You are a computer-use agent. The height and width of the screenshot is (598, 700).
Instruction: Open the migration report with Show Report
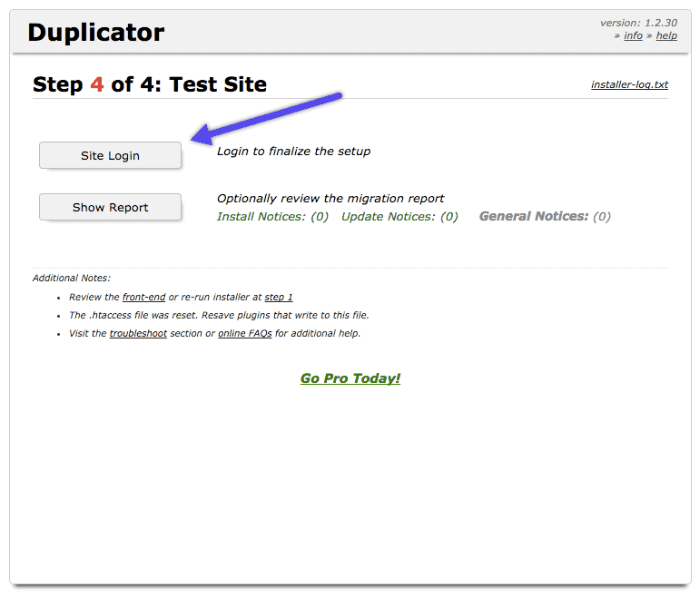[110, 207]
